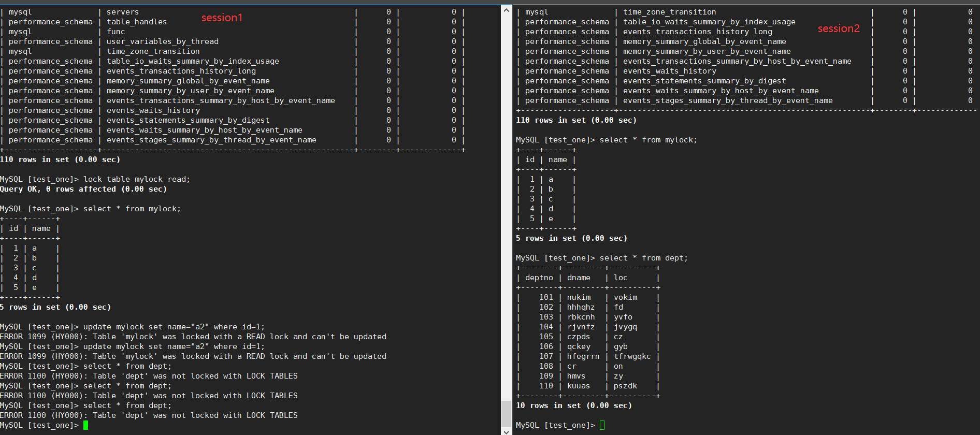Viewport: 980px width, 435px height.
Task: Click the green cursor at session1 prompt
Action: click(x=85, y=425)
